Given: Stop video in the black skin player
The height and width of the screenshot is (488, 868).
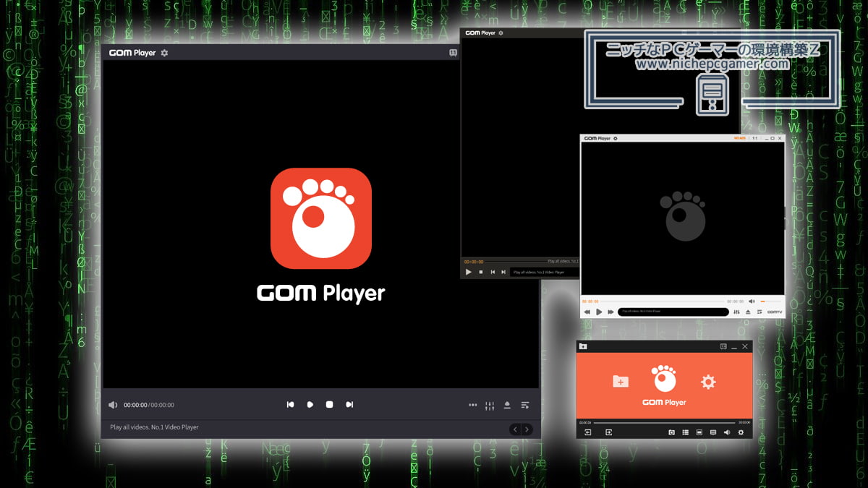Looking at the screenshot, I should point(481,272).
